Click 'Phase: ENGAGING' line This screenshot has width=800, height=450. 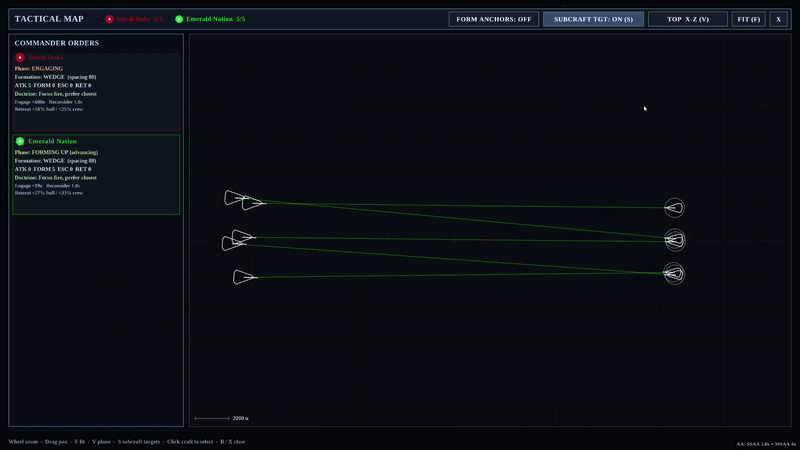coord(39,68)
